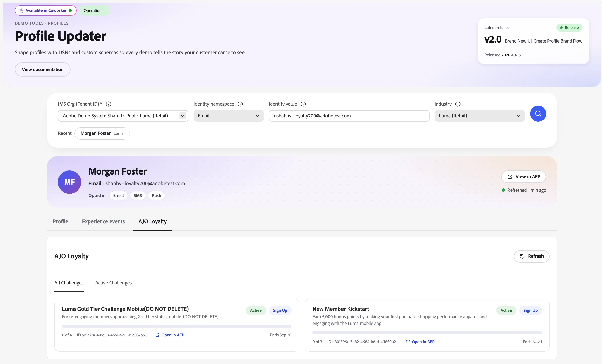The image size is (602, 364).
Task: Sign Up for New Member Kickstart
Action: [530, 310]
